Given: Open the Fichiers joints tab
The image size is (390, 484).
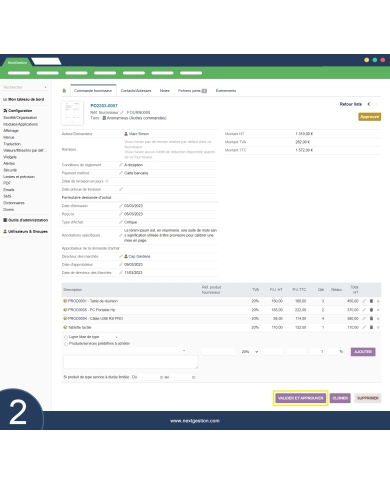Looking at the screenshot, I should 192,91.
